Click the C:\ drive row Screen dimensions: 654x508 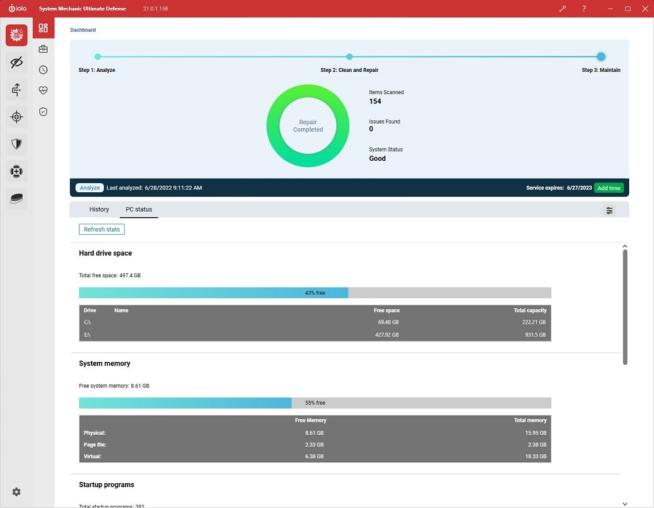(315, 322)
